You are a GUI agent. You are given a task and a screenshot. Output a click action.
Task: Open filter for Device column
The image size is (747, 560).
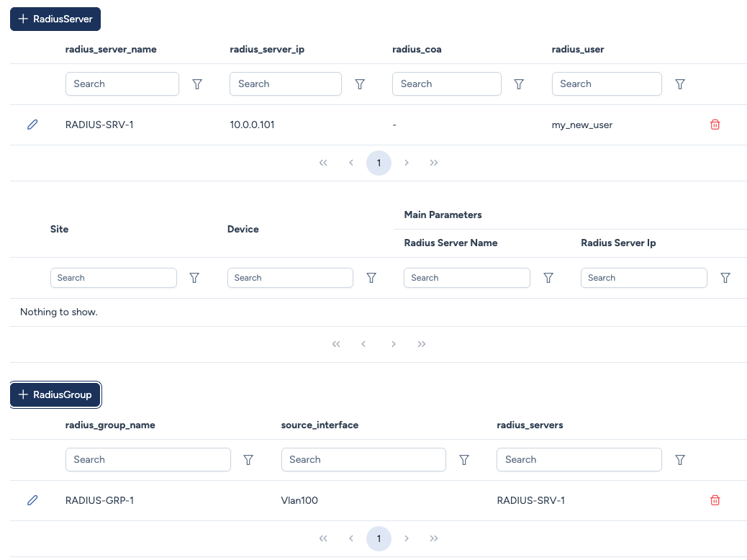(371, 278)
